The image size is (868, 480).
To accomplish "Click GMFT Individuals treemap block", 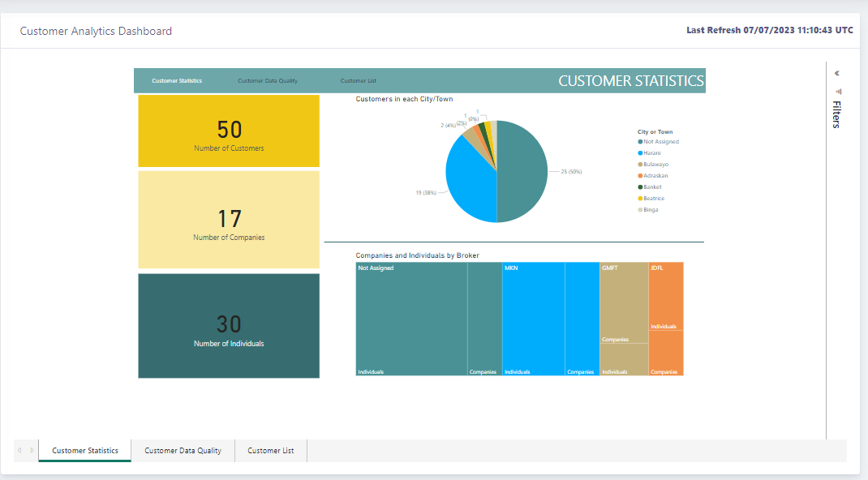I will click(624, 360).
